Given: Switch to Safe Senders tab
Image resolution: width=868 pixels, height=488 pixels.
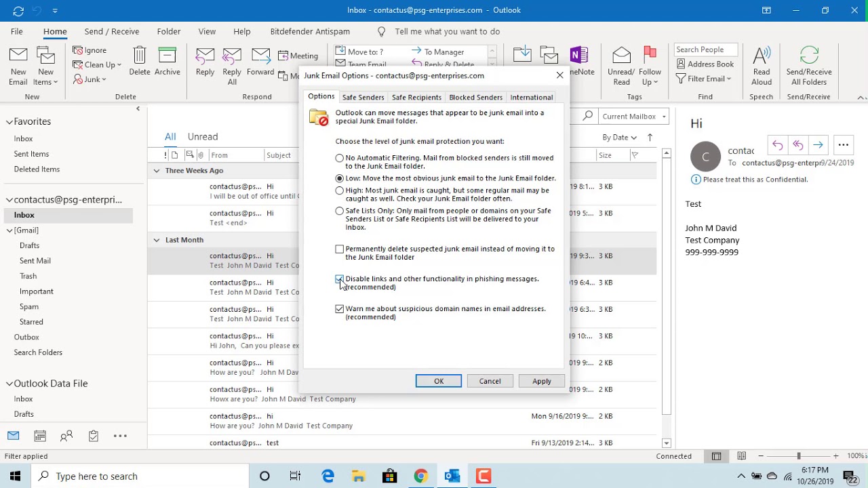Looking at the screenshot, I should (363, 98).
